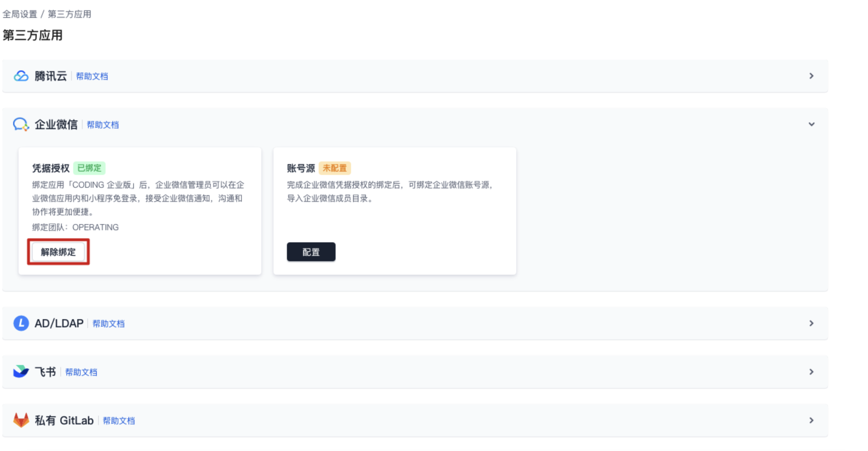Click the 解除绑定 unbind button
868x451 pixels.
tap(58, 252)
